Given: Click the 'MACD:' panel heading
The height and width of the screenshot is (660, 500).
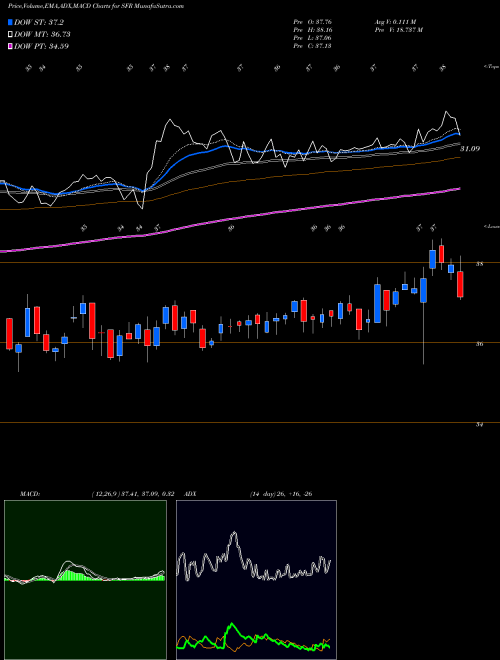Looking at the screenshot, I should point(29,494).
